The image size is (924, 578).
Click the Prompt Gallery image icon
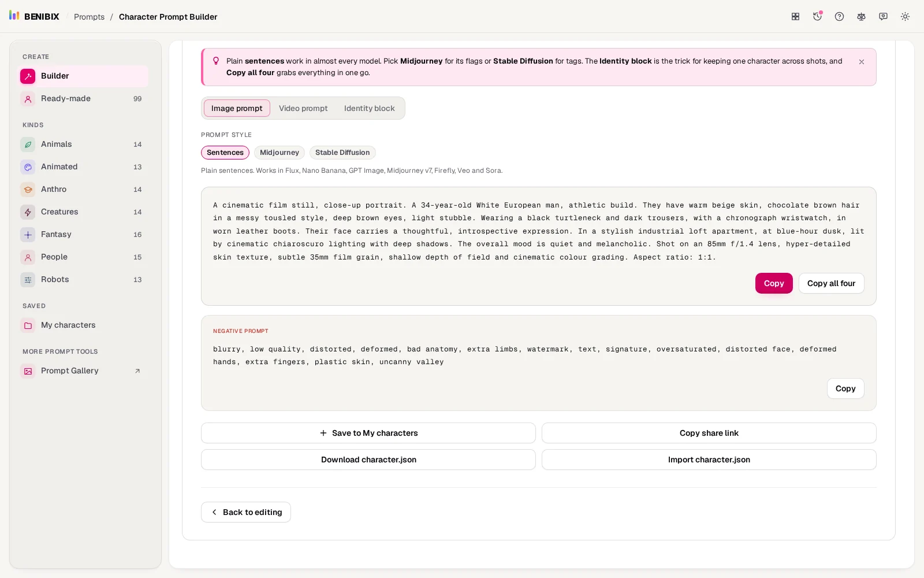click(28, 371)
